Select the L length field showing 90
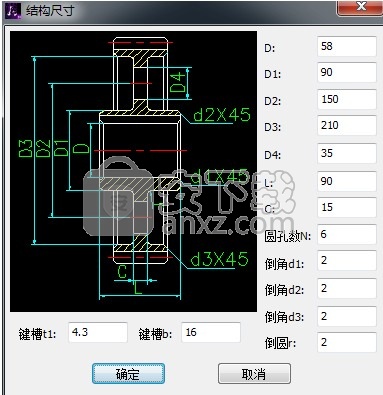 [347, 181]
